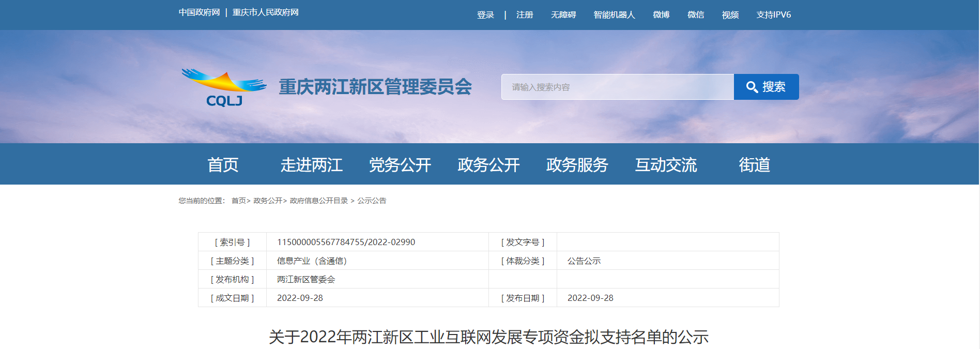The width and height of the screenshot is (980, 349).
Task: Select 政务公开 in main navigation
Action: pos(488,165)
